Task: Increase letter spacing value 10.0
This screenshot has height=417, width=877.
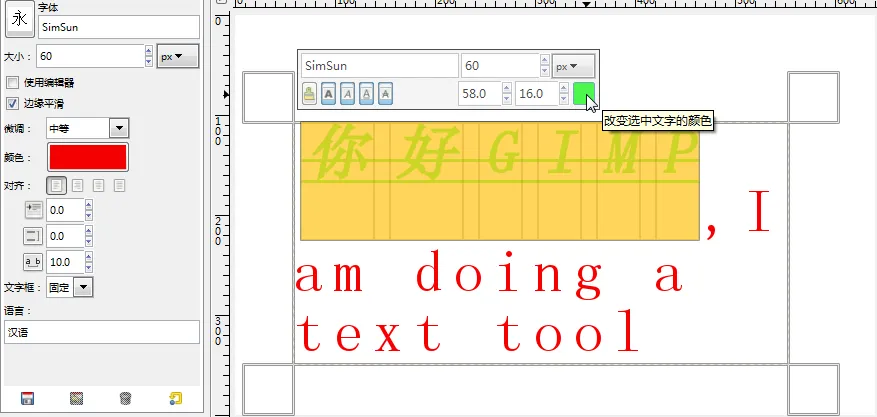Action: pos(89,257)
